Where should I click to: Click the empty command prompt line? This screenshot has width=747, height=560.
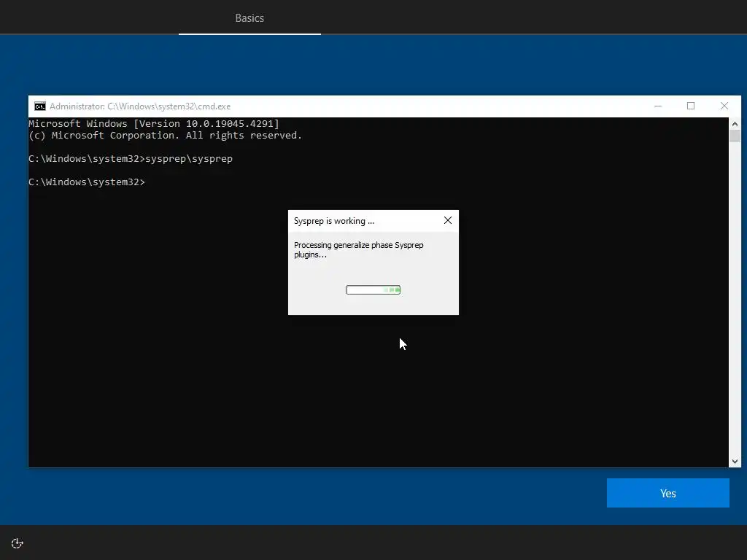pos(87,182)
